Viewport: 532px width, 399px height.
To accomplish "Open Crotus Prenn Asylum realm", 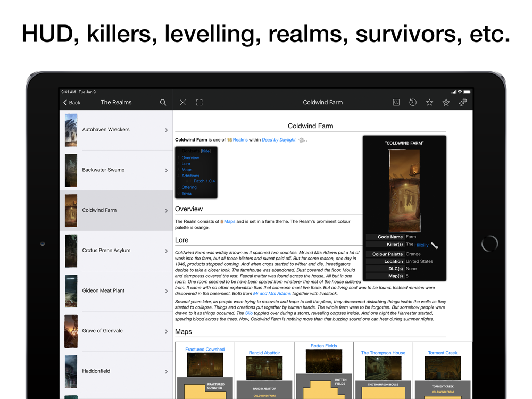I will tap(116, 251).
